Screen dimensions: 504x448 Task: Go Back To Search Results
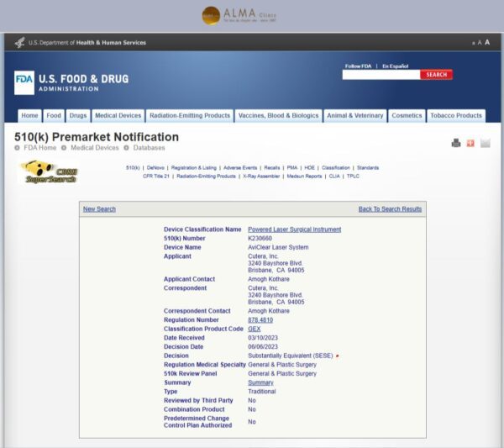click(390, 209)
